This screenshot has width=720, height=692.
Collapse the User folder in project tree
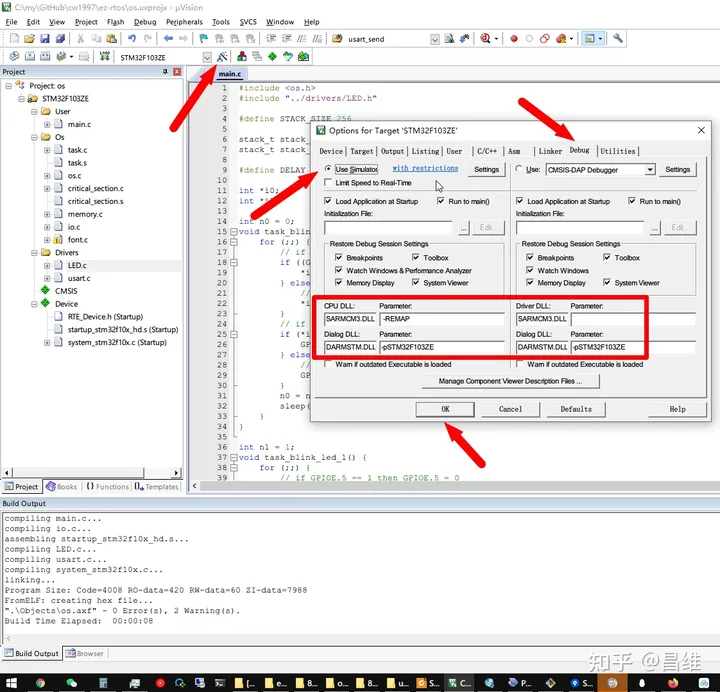click(34, 112)
